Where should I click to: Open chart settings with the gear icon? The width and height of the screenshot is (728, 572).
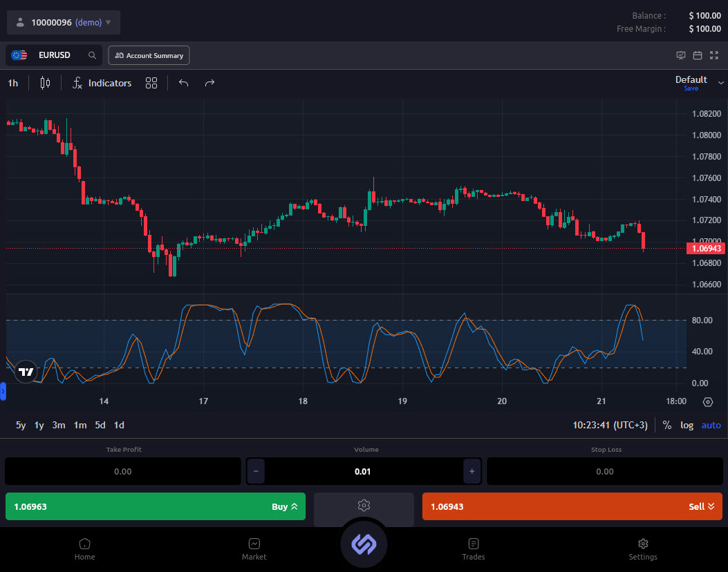point(707,402)
